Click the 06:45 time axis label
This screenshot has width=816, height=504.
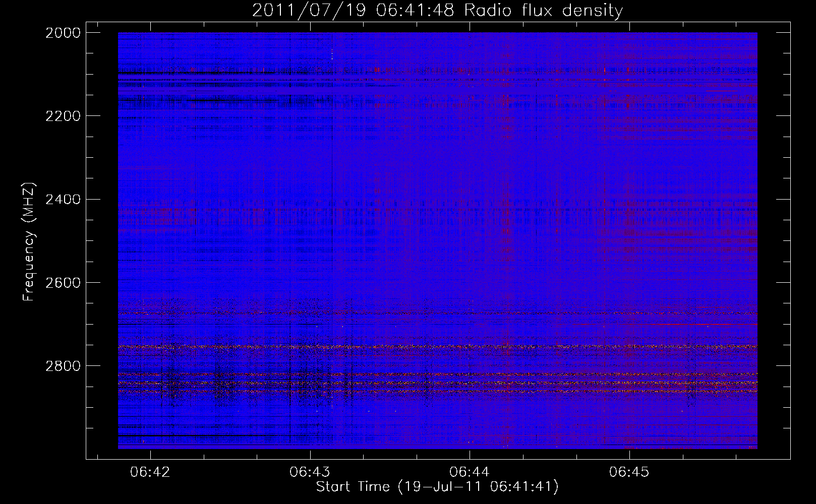pos(629,472)
